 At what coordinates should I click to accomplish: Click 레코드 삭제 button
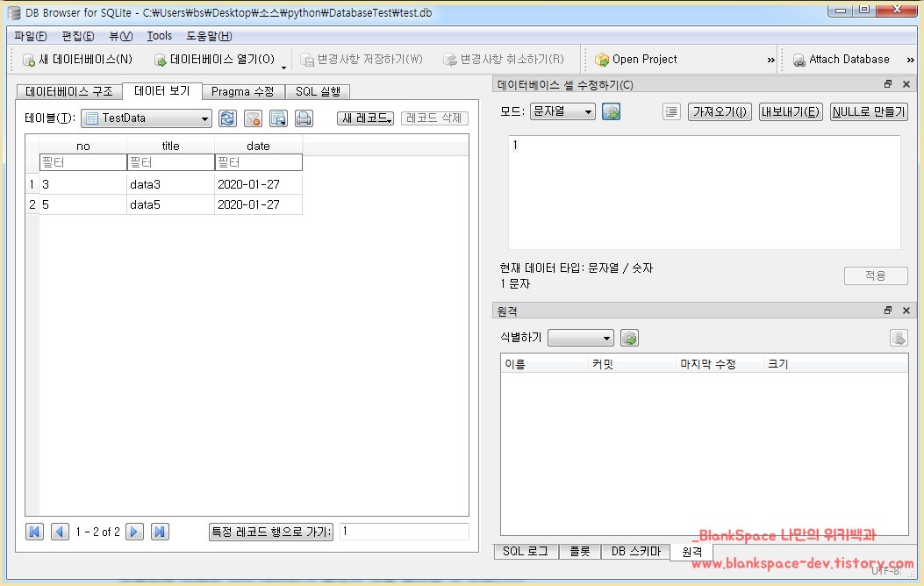tap(434, 118)
